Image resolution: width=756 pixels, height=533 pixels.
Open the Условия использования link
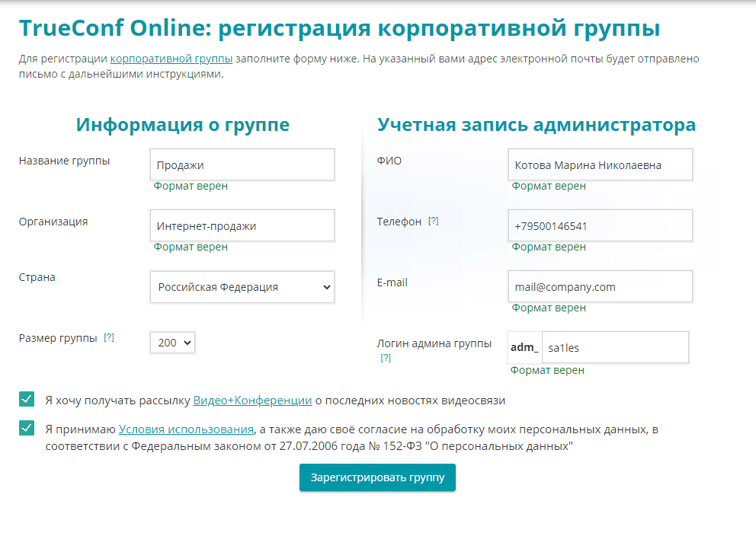point(186,429)
